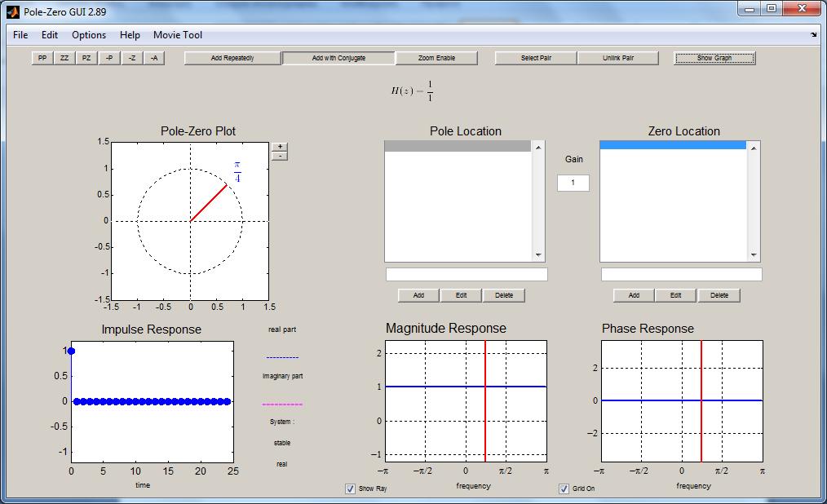The image size is (827, 504).
Task: Click the PP toolbar button
Action: tap(42, 58)
